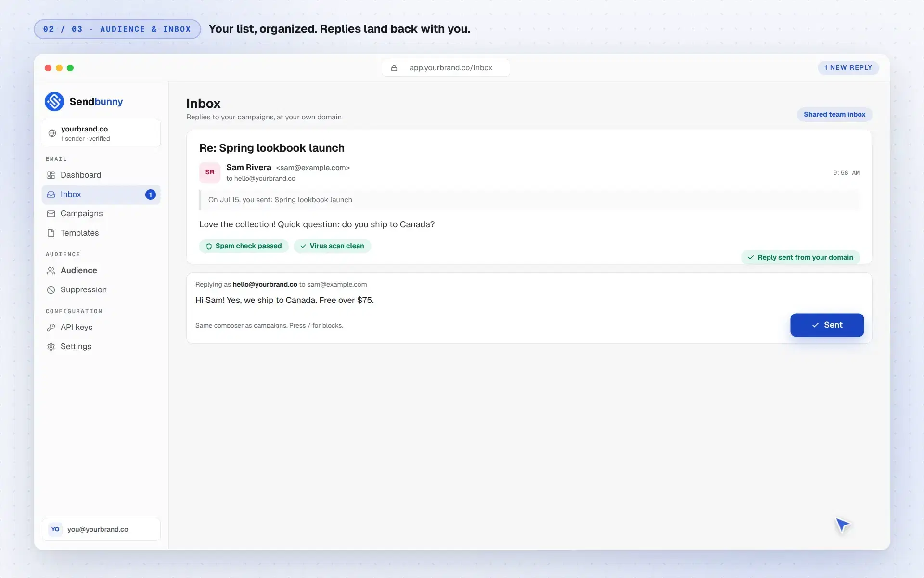Open the you@yourbrand.co account menu
Viewport: 924px width, 578px height.
point(101,529)
